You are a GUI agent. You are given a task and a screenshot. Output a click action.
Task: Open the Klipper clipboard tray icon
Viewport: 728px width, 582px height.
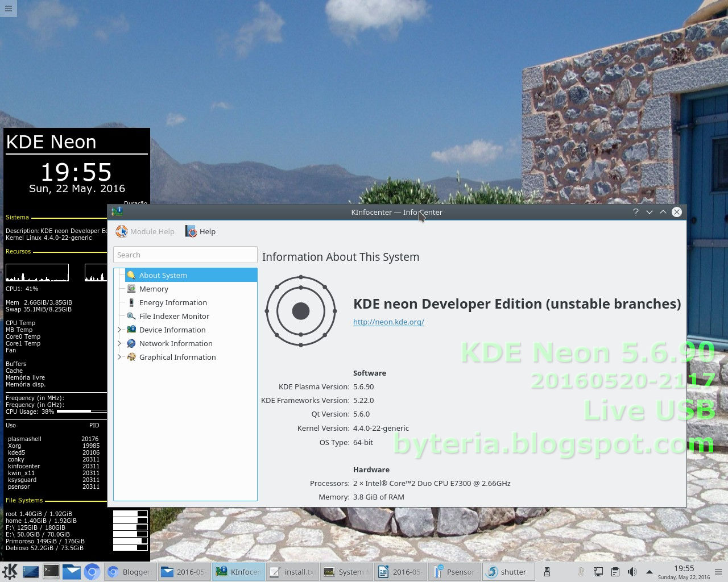pos(615,572)
